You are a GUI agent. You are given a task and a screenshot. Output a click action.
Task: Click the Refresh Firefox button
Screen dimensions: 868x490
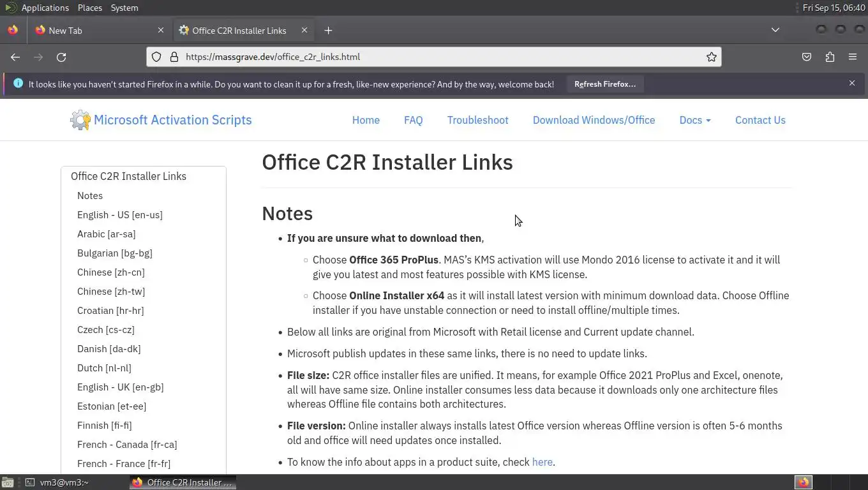[x=605, y=84]
